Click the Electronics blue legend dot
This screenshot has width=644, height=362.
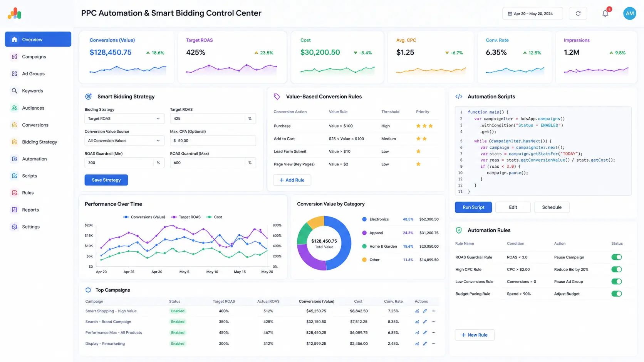coord(364,219)
